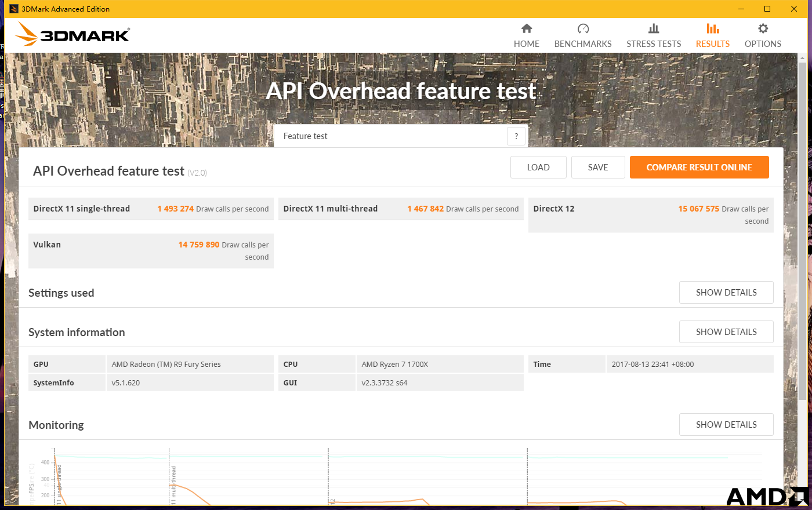The image size is (812, 510).
Task: Go to the HOME tab
Action: 527,36
